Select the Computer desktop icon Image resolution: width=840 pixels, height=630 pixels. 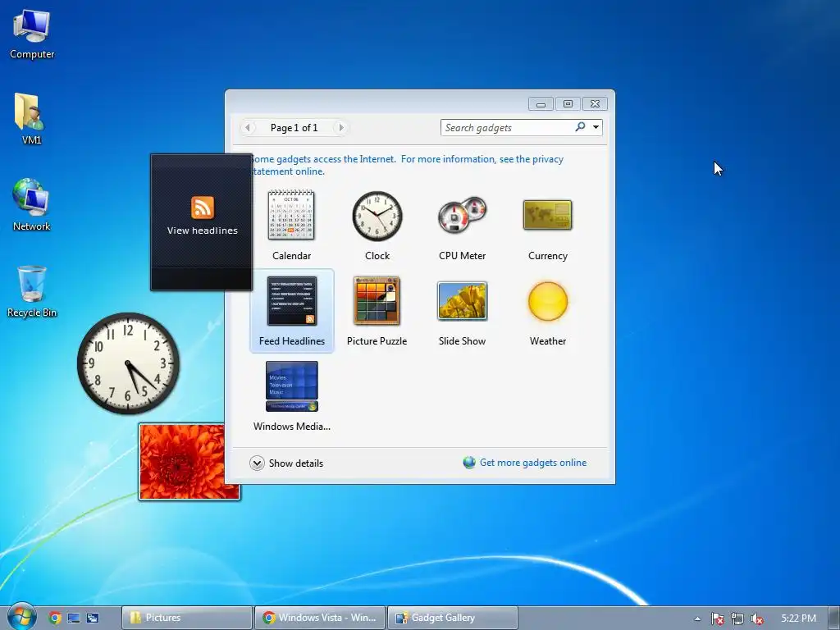[32, 34]
